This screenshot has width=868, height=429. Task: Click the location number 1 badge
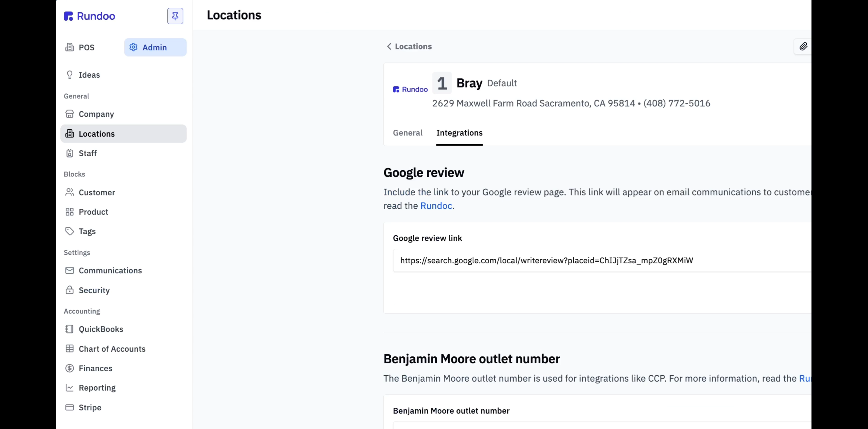442,83
